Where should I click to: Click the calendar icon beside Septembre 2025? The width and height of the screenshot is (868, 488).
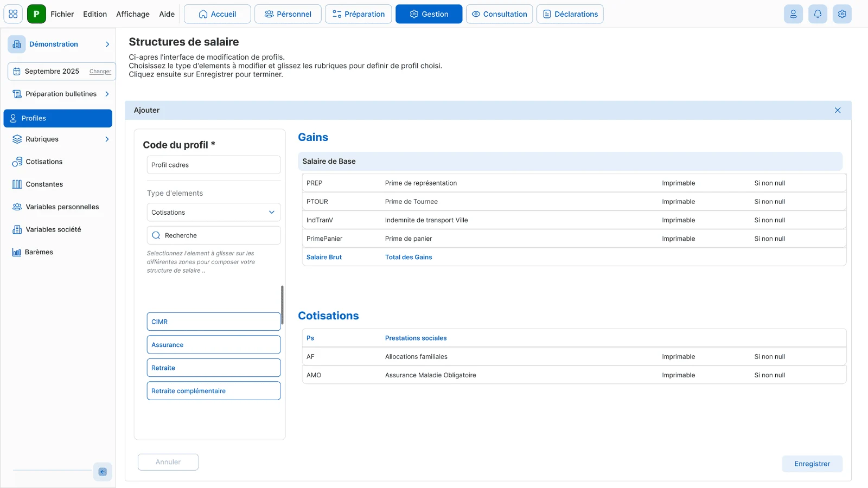coord(17,72)
